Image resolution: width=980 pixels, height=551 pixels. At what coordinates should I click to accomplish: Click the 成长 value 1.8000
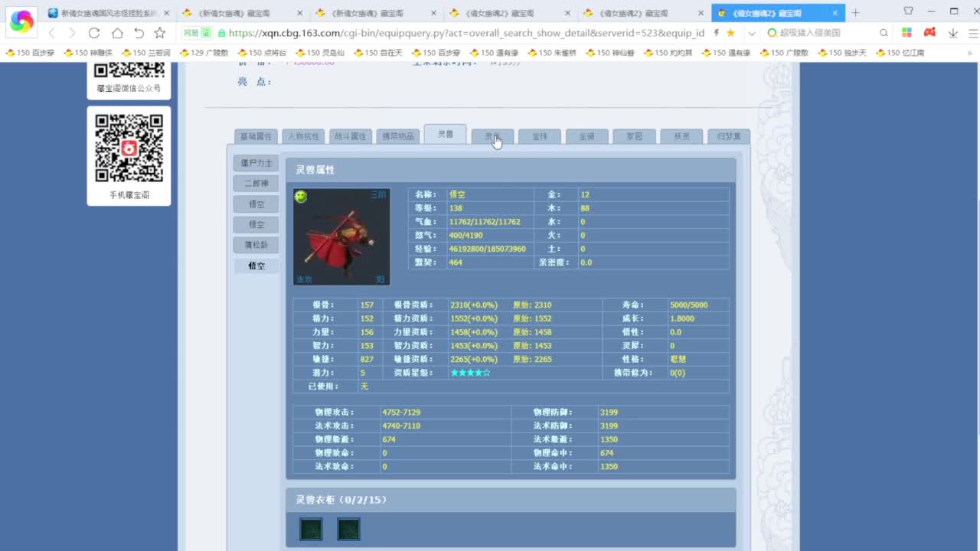tap(682, 318)
